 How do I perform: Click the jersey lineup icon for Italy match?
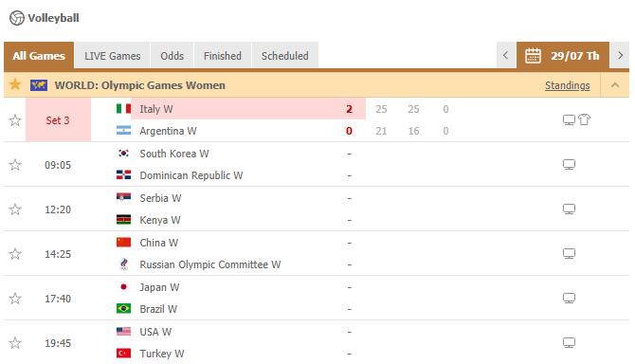pyautogui.click(x=584, y=119)
